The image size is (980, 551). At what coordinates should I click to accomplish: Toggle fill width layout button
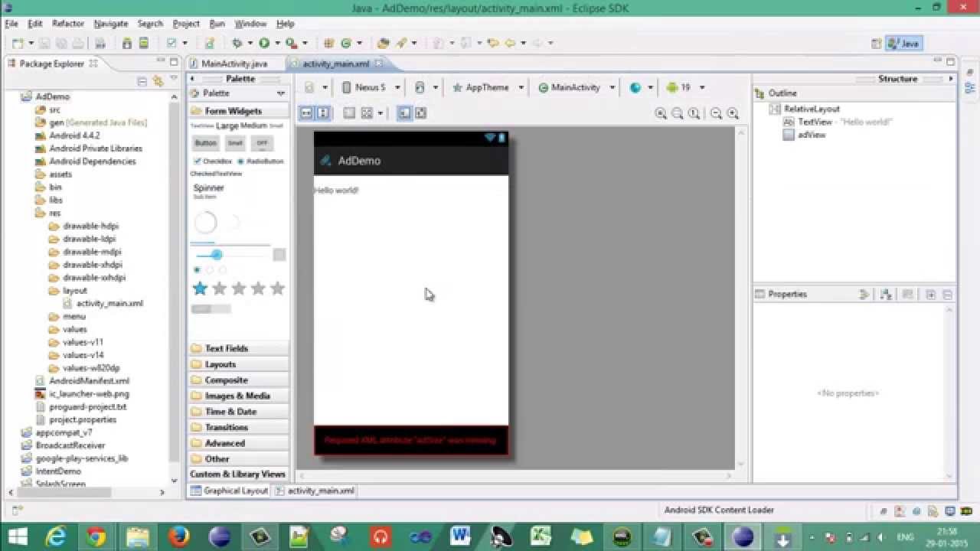[306, 113]
